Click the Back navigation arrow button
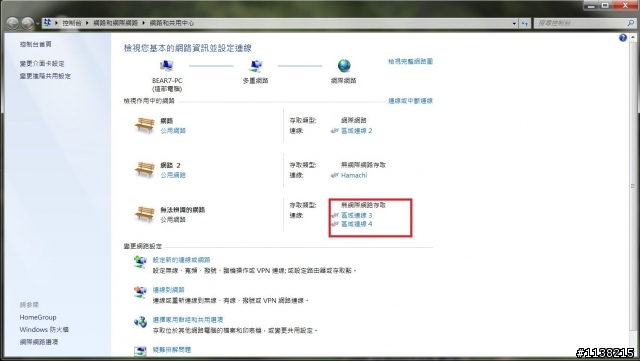Image resolution: width=640 pixels, height=361 pixels. coord(13,23)
